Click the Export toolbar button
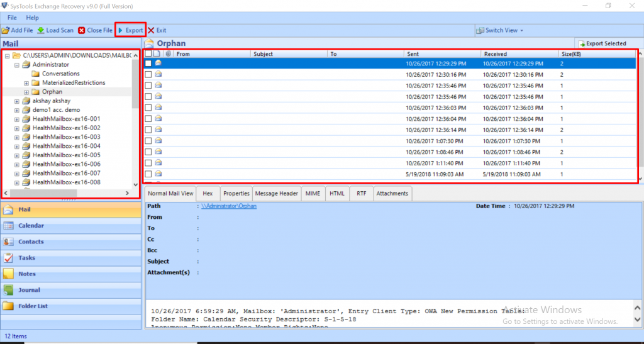644x344 pixels. (130, 30)
